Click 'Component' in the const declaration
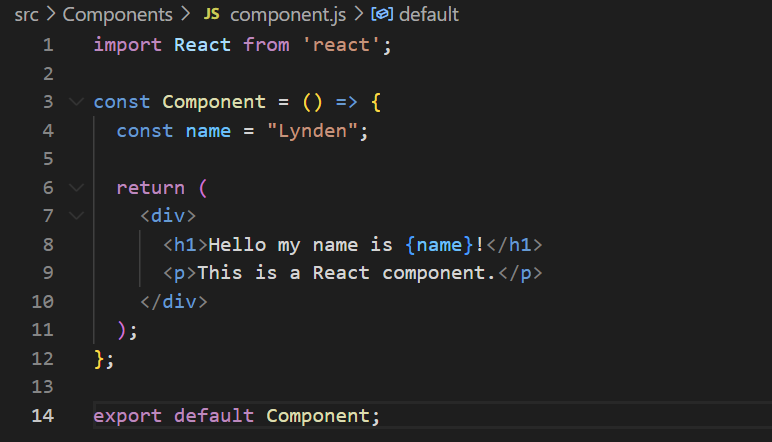Viewport: 772px width, 442px height. (214, 102)
